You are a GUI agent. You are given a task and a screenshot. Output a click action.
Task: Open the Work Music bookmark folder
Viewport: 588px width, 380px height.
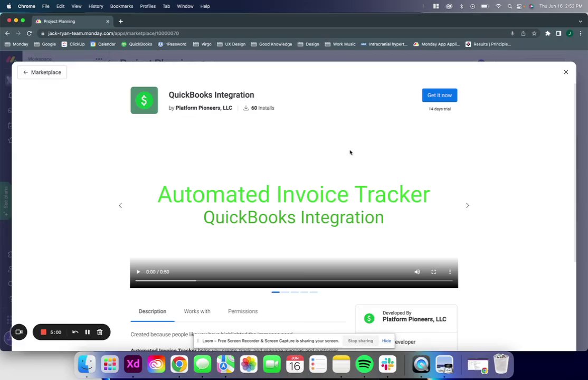click(x=340, y=44)
